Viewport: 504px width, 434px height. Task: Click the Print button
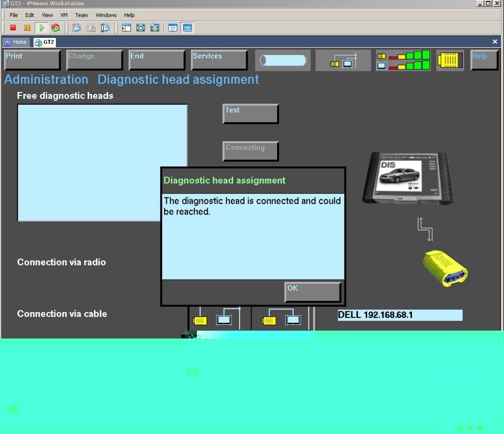32,60
